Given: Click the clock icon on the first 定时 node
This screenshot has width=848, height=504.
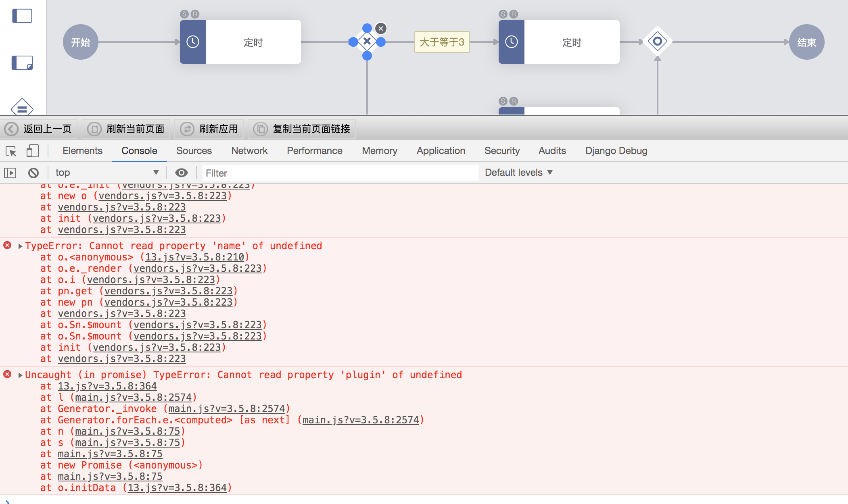Looking at the screenshot, I should pos(193,42).
